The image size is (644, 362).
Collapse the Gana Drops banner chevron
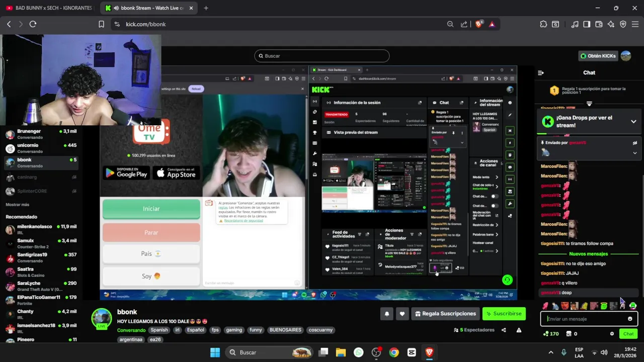(633, 122)
